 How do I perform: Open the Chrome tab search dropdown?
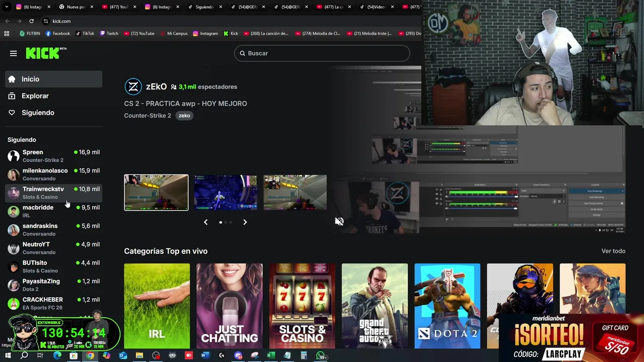(7, 7)
